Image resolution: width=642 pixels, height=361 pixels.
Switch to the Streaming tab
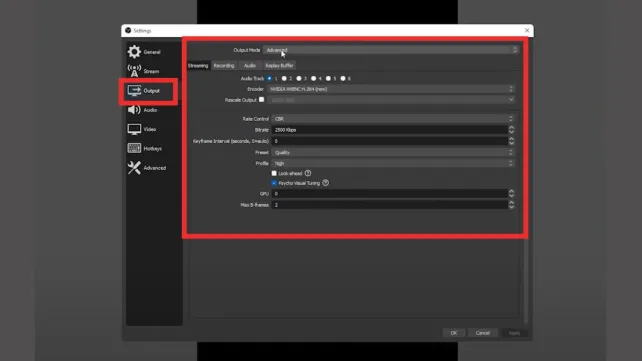click(198, 65)
